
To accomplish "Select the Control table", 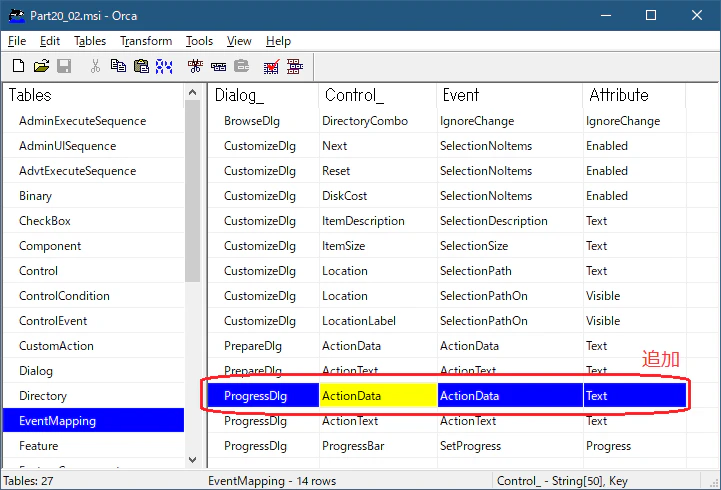I will (x=94, y=271).
